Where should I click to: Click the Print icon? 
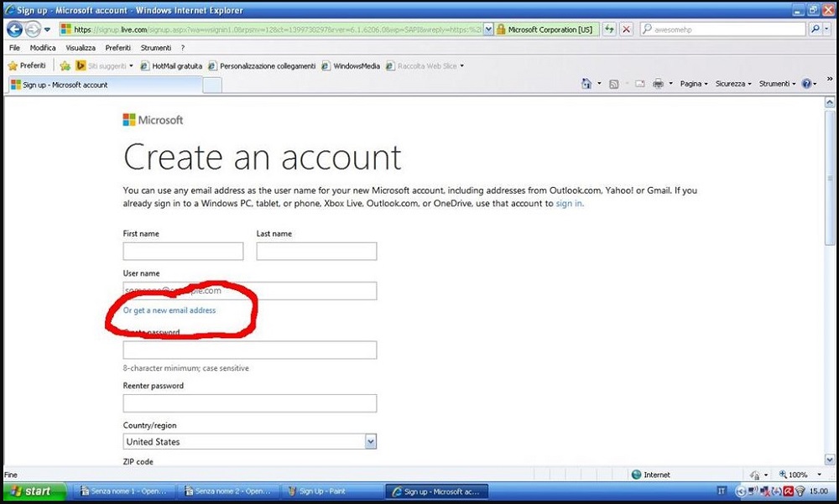tap(658, 84)
